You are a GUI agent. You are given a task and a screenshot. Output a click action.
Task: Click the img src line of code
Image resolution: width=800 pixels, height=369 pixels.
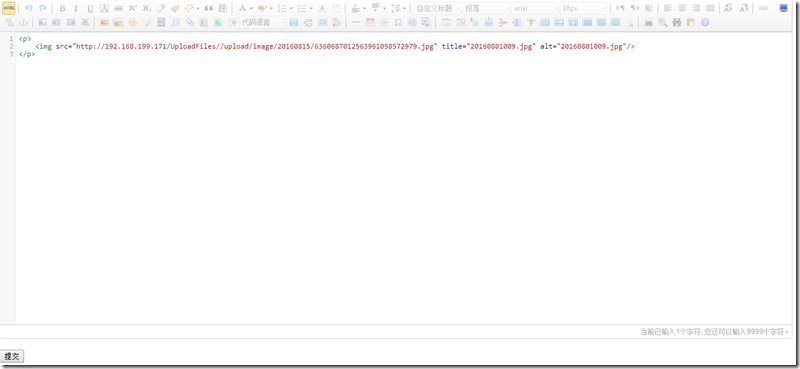tap(335, 46)
